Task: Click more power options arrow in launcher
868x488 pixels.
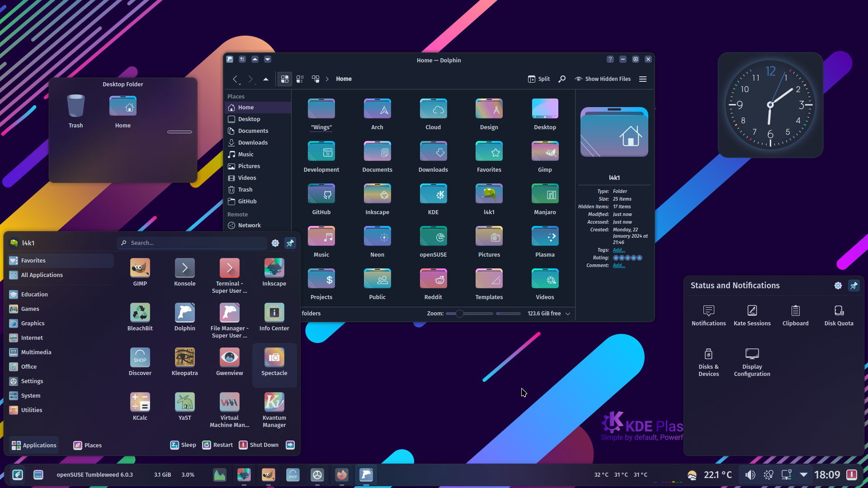Action: [x=290, y=445]
